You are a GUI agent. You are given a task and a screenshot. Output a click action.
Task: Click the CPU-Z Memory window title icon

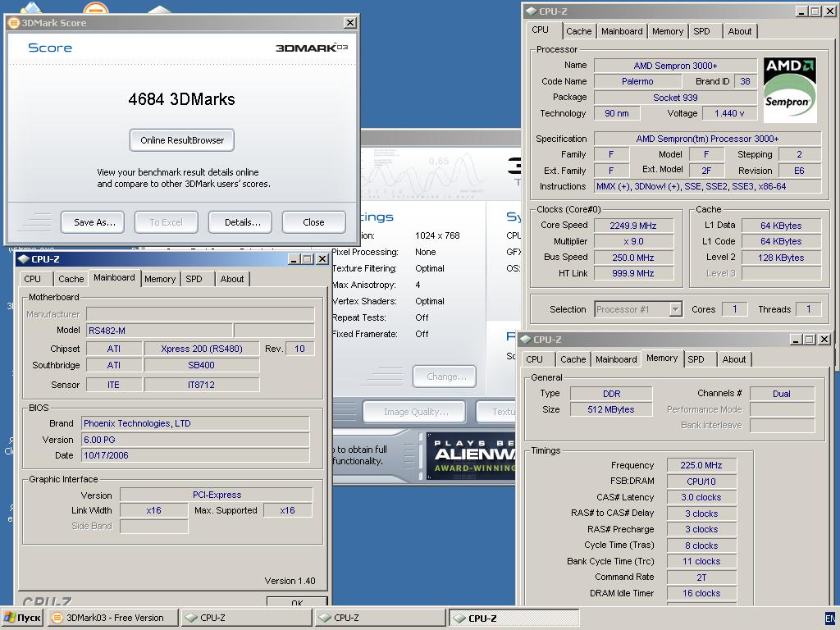click(x=526, y=340)
